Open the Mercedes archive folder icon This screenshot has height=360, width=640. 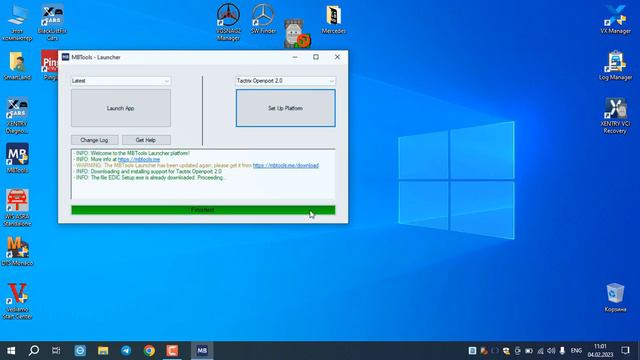click(333, 19)
